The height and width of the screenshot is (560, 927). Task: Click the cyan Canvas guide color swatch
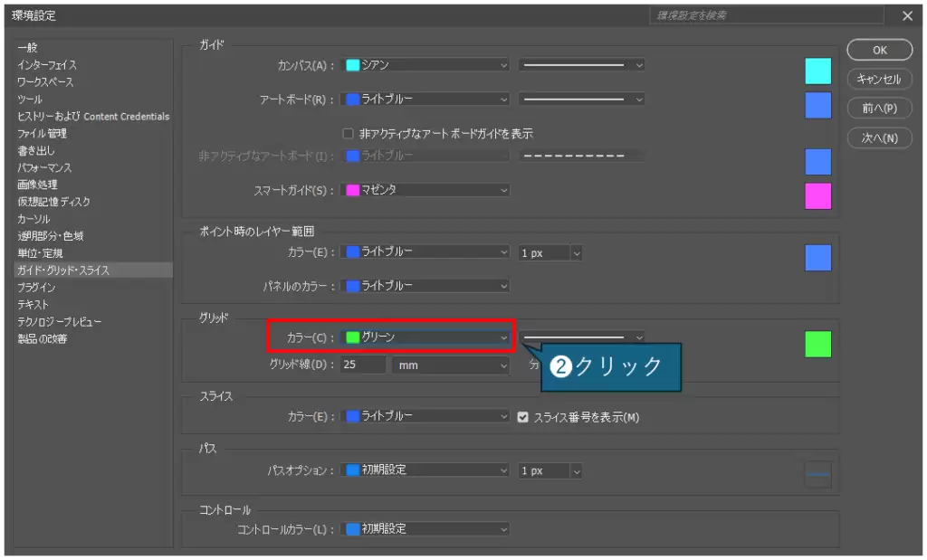coord(817,71)
